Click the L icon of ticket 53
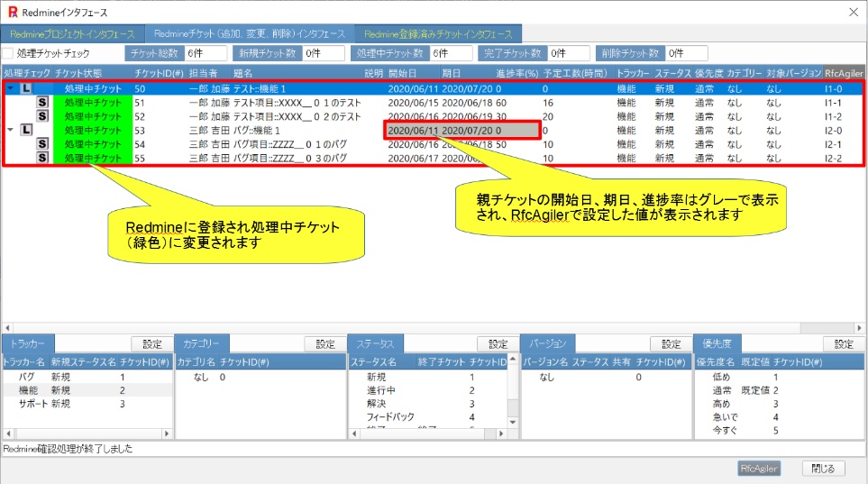This screenshot has height=484, width=868. click(x=26, y=130)
